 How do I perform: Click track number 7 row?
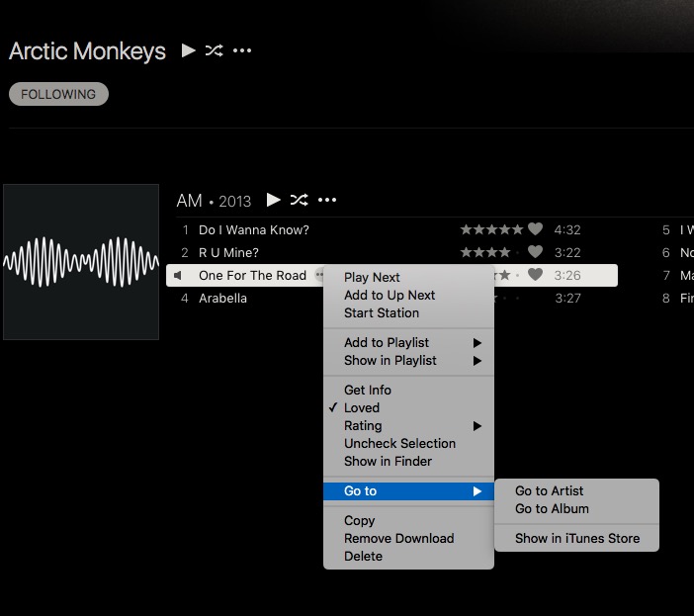(x=677, y=275)
